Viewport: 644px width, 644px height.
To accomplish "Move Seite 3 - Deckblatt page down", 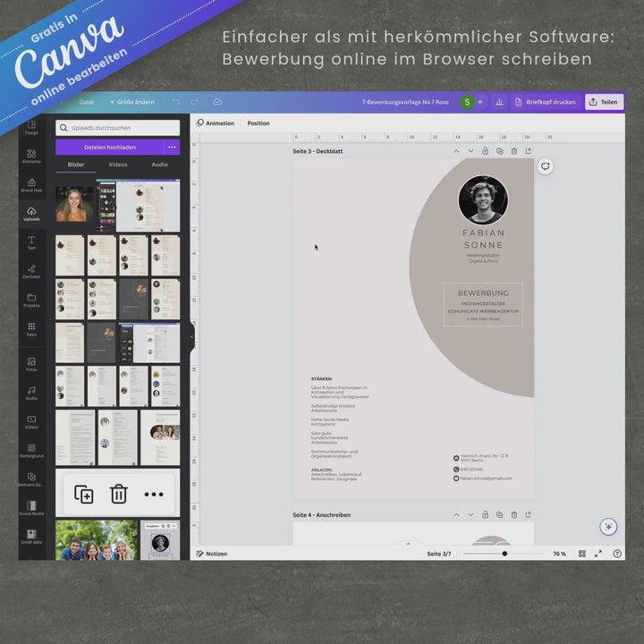I will (x=470, y=151).
